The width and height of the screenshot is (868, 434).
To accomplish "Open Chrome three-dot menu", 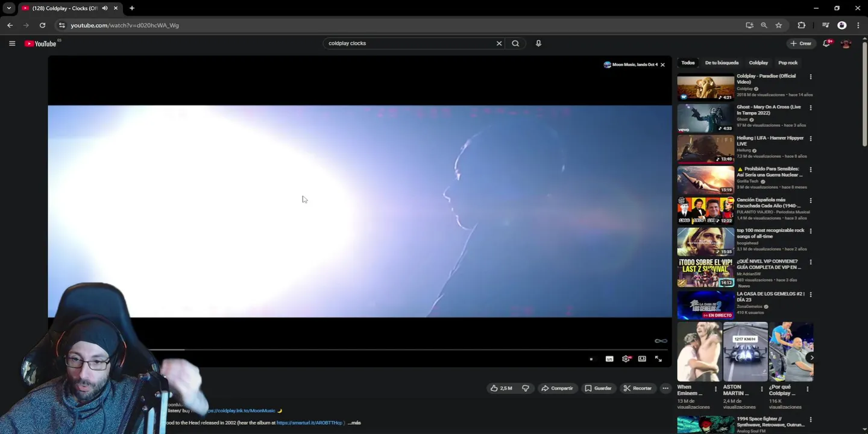I will 858,25.
